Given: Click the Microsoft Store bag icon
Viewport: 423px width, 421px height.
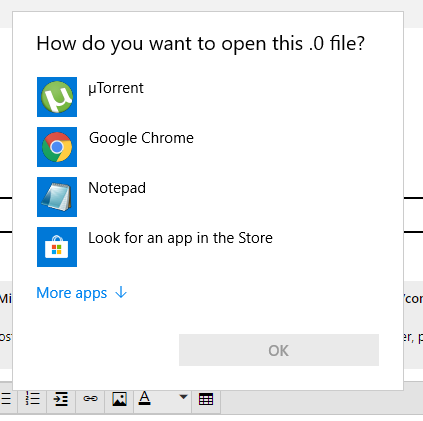Looking at the screenshot, I should pos(57,247).
